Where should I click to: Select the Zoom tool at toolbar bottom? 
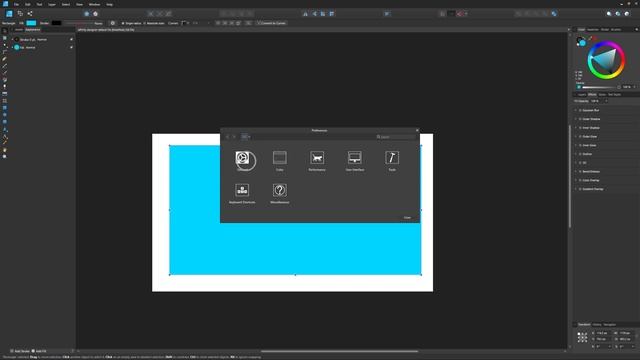(x=4, y=156)
